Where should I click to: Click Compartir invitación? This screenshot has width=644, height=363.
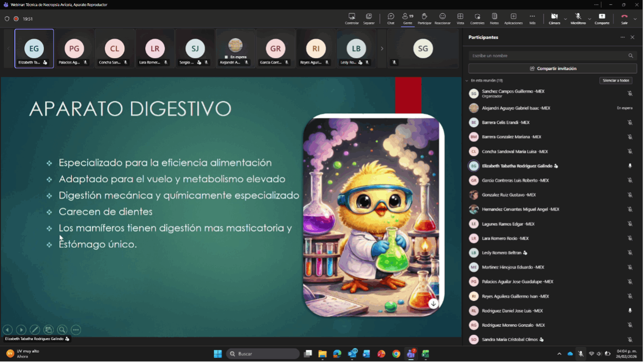[x=552, y=68]
